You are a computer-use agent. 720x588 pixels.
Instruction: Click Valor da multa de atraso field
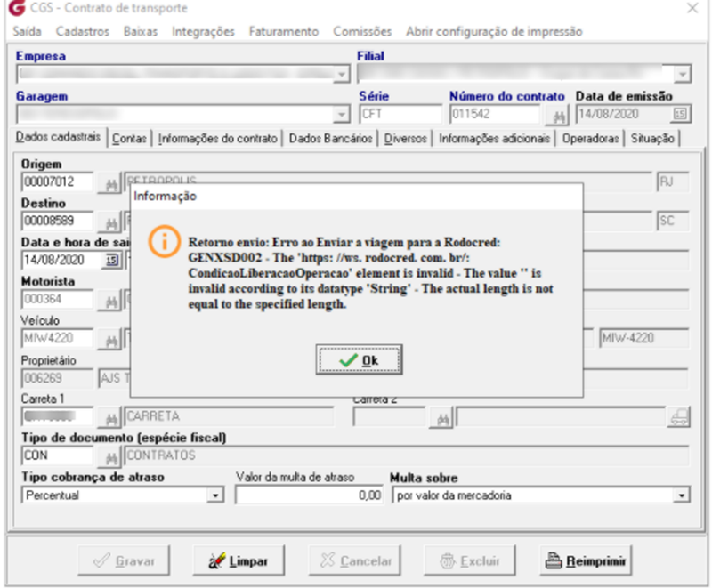[x=309, y=495]
